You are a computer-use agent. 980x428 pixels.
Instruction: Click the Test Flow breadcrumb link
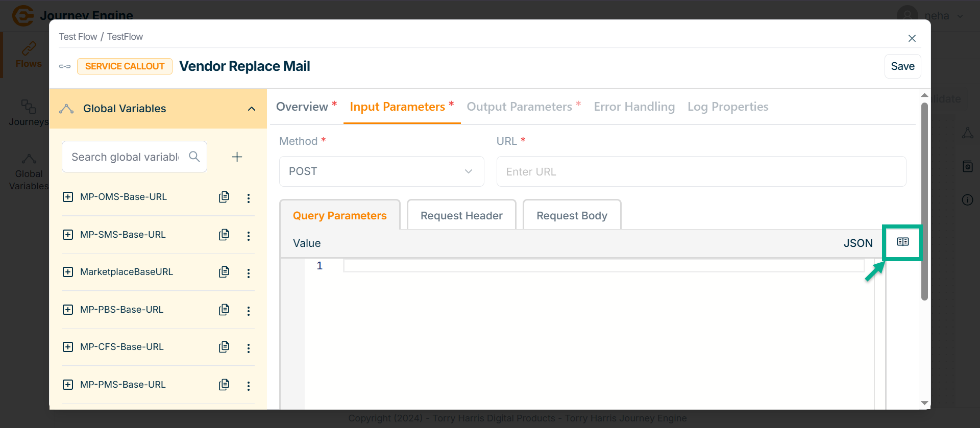click(x=78, y=37)
